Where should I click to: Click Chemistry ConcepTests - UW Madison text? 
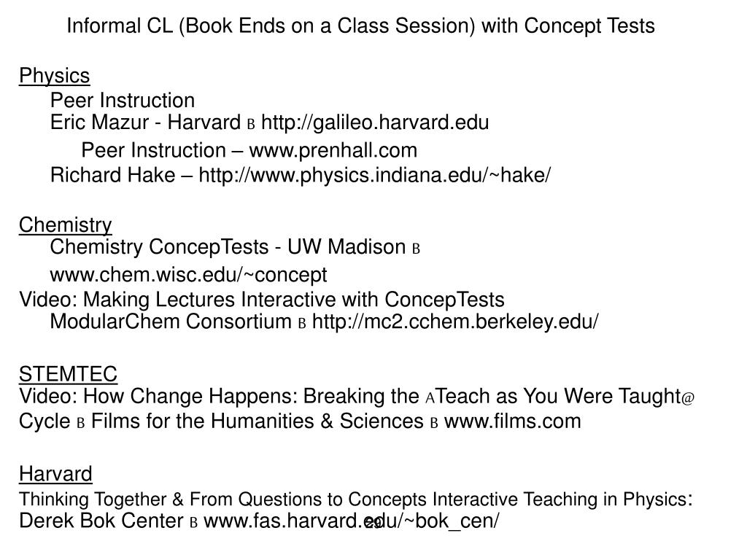pyautogui.click(x=228, y=247)
